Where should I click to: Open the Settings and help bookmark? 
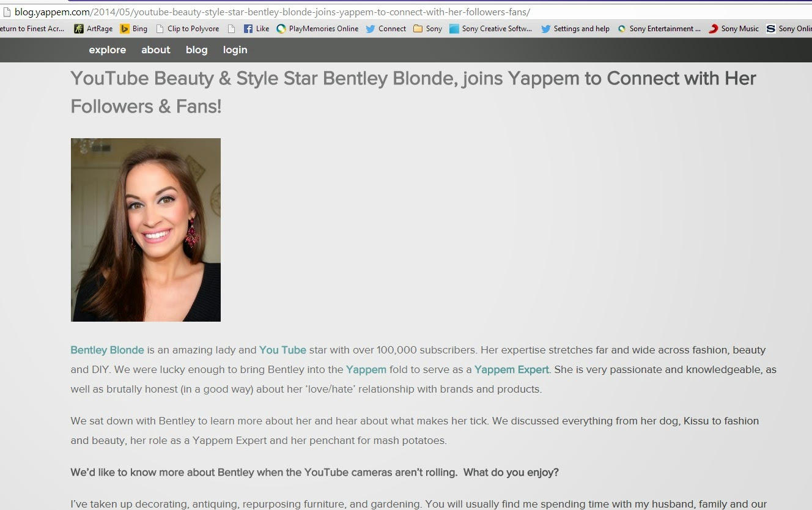[x=575, y=29]
